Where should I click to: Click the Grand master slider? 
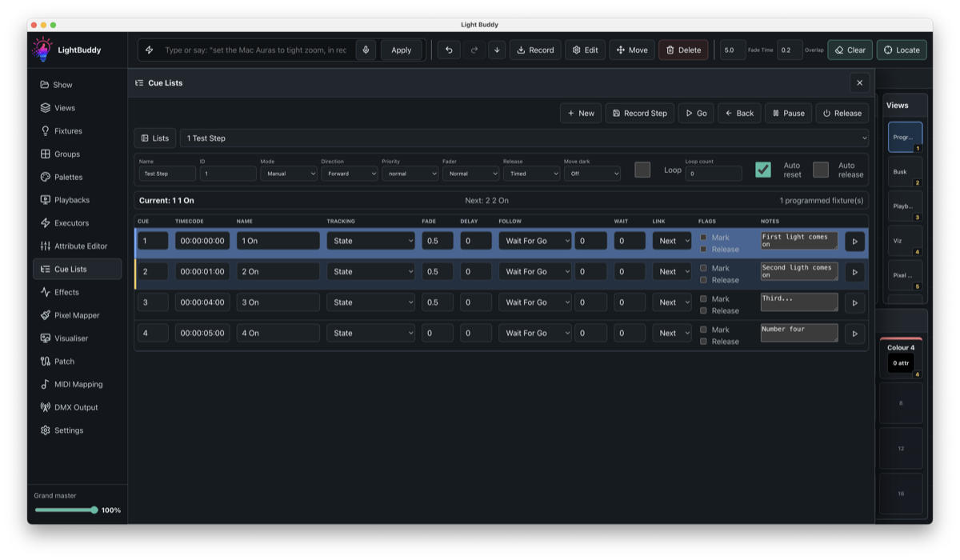coord(66,510)
